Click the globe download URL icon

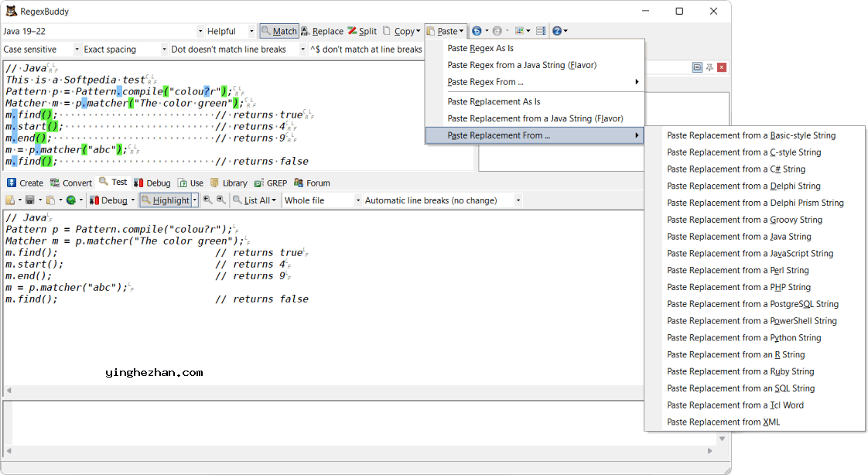point(71,200)
